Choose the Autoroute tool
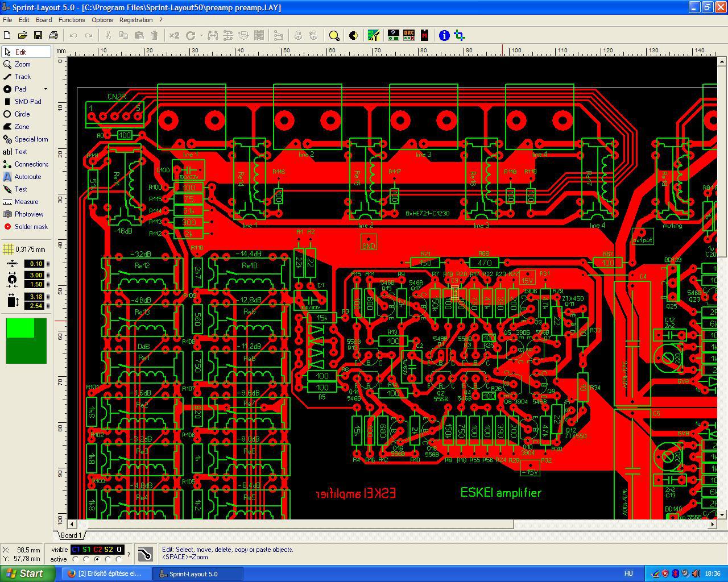The width and height of the screenshot is (728, 582). (x=27, y=177)
